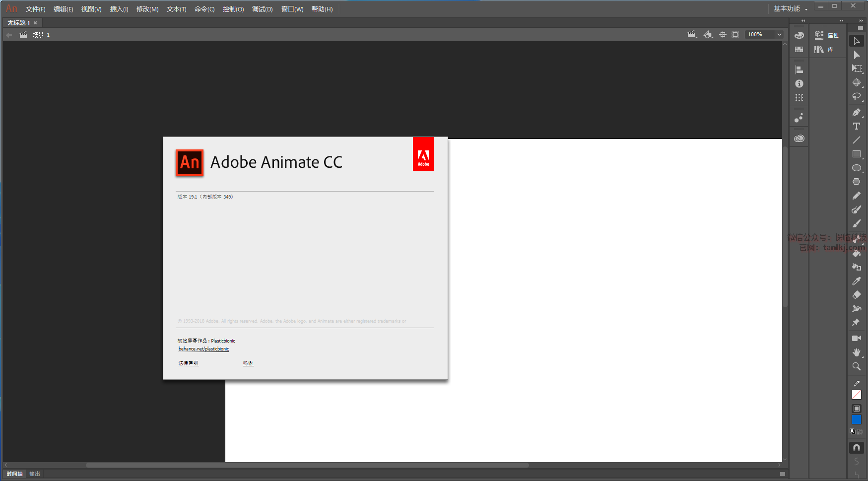Open the blue fill color swatch
The height and width of the screenshot is (481, 868).
pos(857,420)
